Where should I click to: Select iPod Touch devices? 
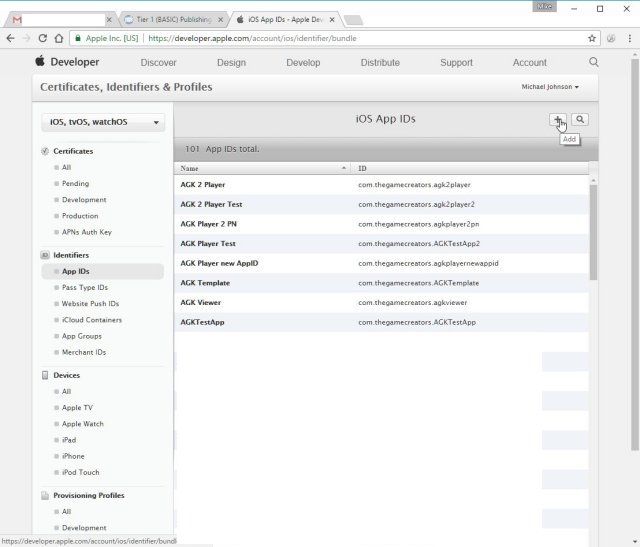(x=80, y=472)
